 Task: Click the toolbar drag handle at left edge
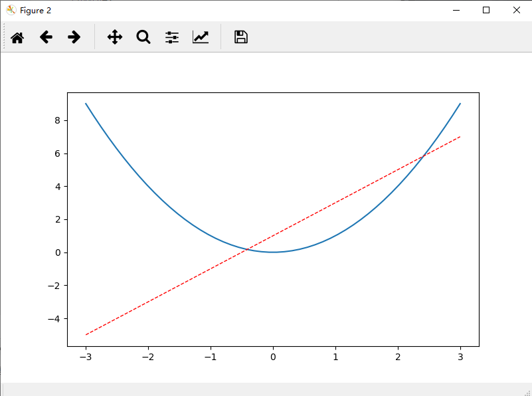coord(4,37)
